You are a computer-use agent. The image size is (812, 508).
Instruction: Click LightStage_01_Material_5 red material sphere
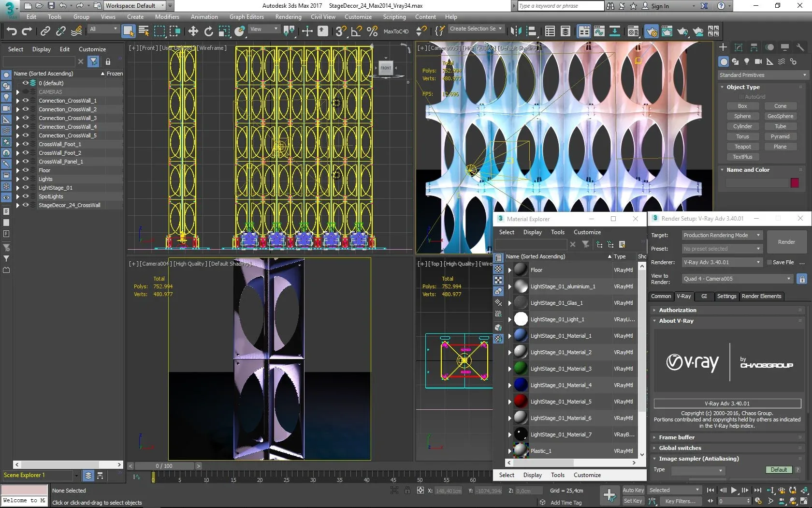click(521, 402)
